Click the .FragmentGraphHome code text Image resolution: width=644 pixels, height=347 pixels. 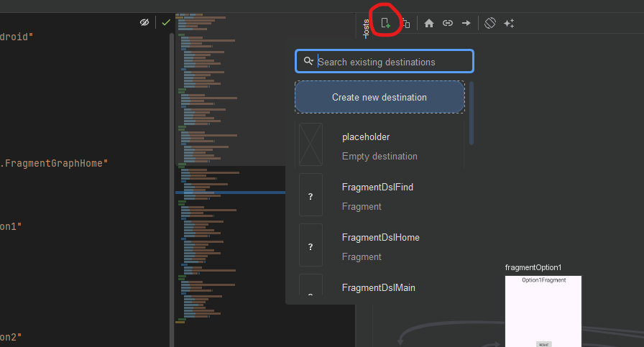tap(54, 163)
